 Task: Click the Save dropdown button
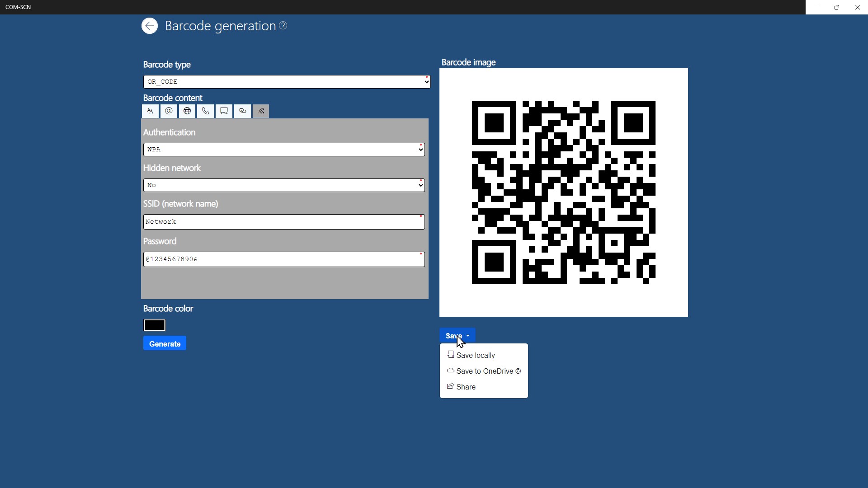click(457, 336)
